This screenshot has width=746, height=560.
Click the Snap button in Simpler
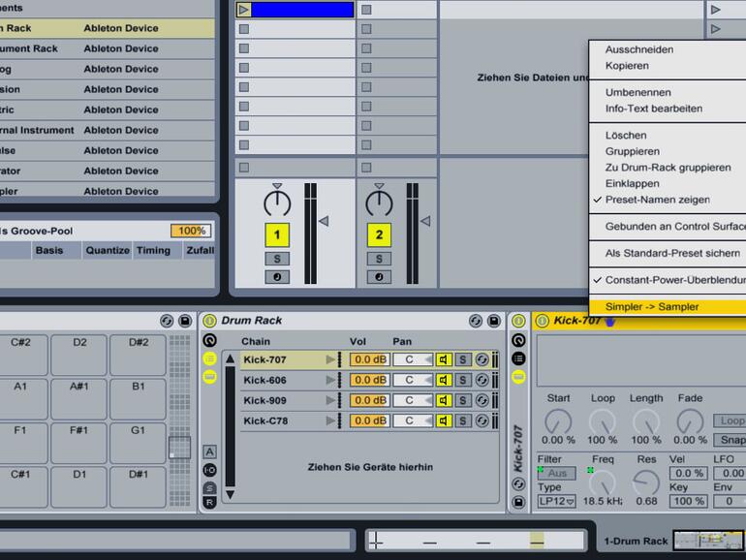coord(732,440)
